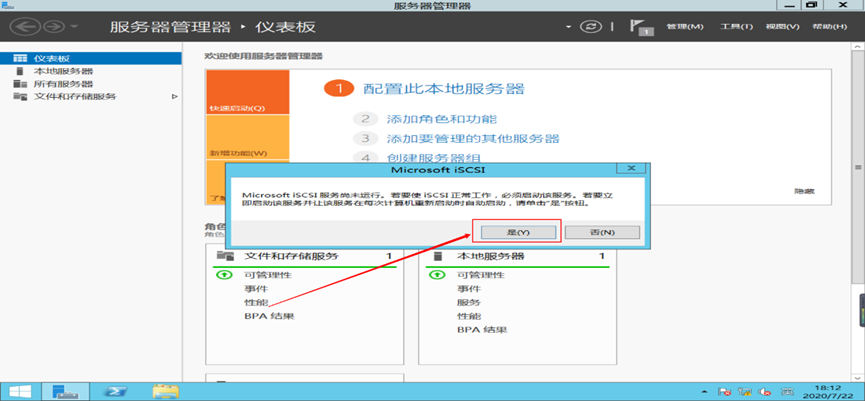This screenshot has width=865, height=401.
Task: Click the network status tray icon
Action: [x=745, y=392]
